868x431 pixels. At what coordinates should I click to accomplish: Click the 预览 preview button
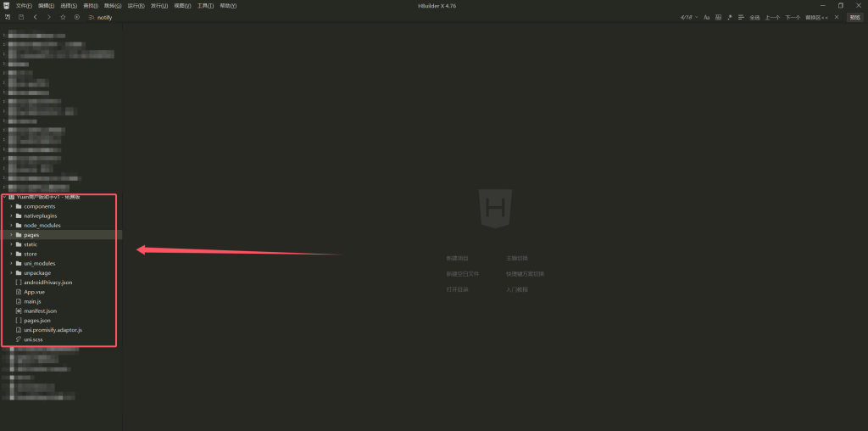855,17
